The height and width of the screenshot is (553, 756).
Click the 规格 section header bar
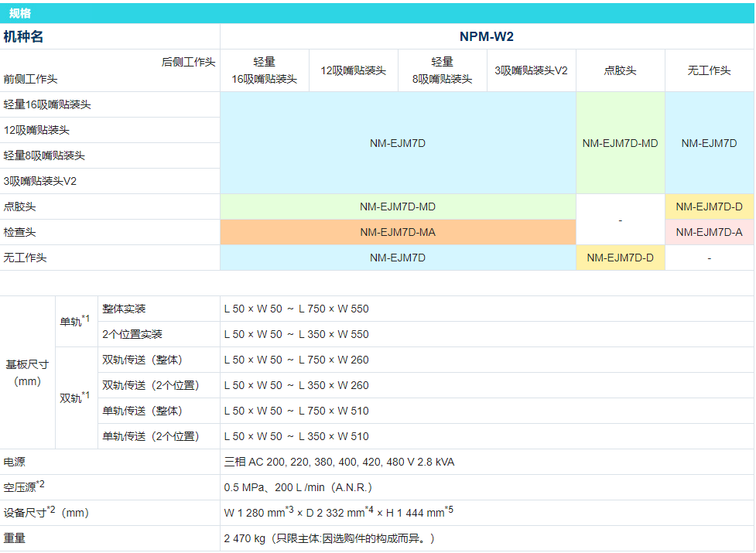coord(377,13)
